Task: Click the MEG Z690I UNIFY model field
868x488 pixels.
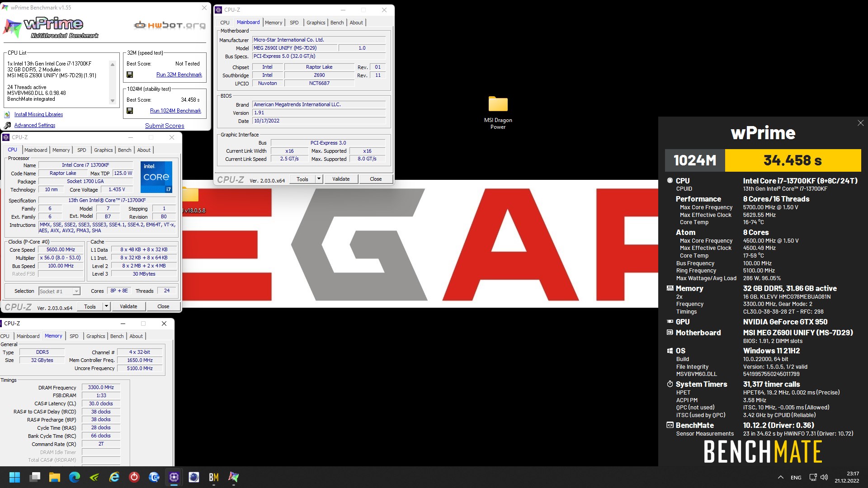Action: pyautogui.click(x=295, y=48)
